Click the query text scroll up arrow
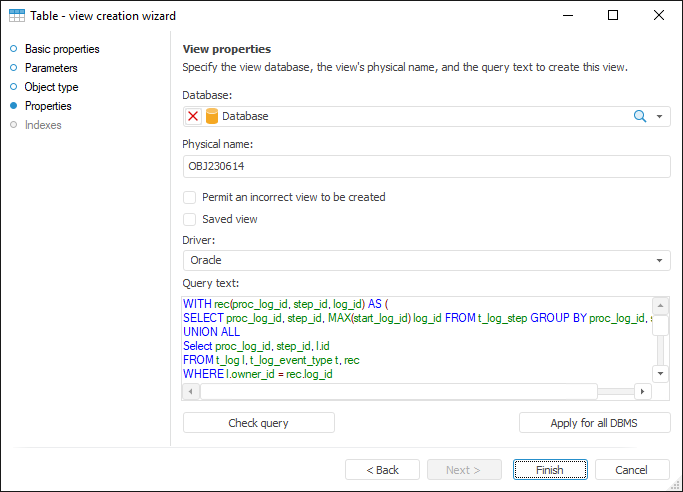This screenshot has width=683, height=492. pos(660,306)
